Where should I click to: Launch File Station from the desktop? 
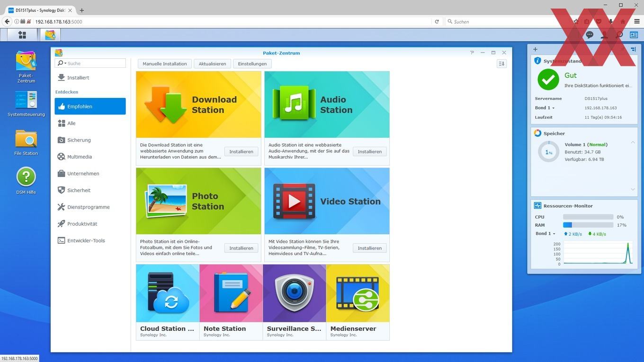(26, 142)
